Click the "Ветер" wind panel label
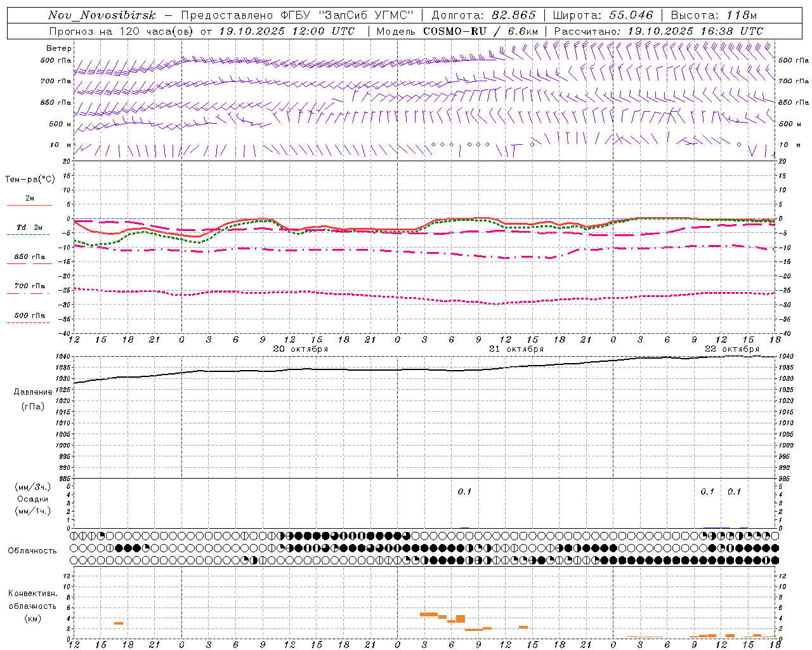 pos(59,48)
